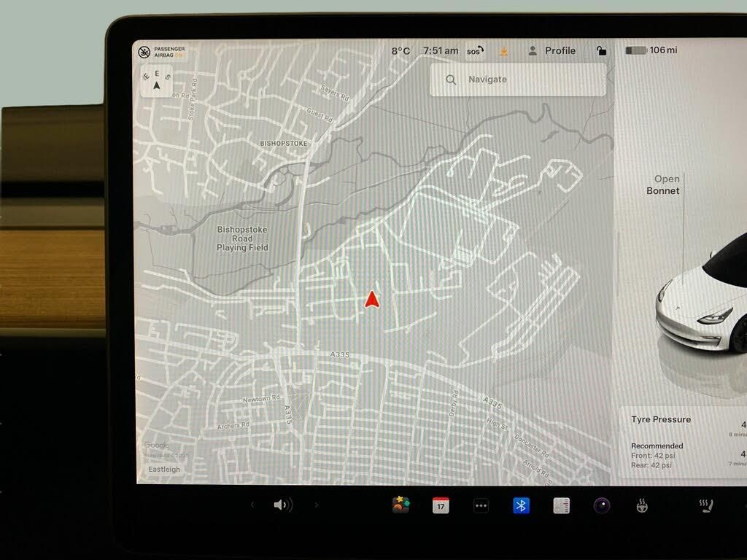Viewport: 747px width, 560px height.
Task: Open the Toybox app icon
Action: (x=400, y=505)
